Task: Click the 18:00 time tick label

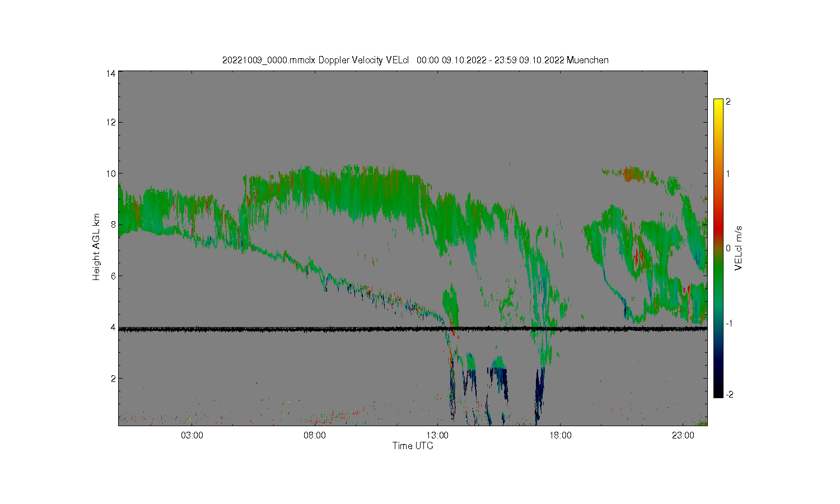Action: (560, 435)
